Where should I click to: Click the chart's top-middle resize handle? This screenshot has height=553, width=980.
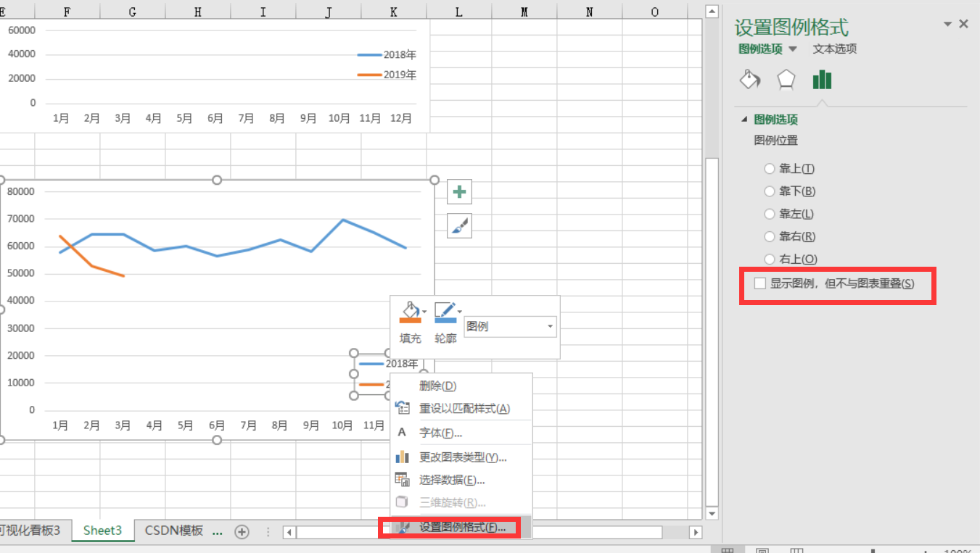click(217, 180)
